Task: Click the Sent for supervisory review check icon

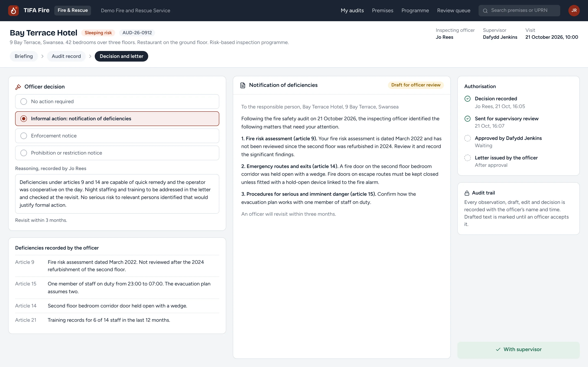Action: tap(468, 118)
